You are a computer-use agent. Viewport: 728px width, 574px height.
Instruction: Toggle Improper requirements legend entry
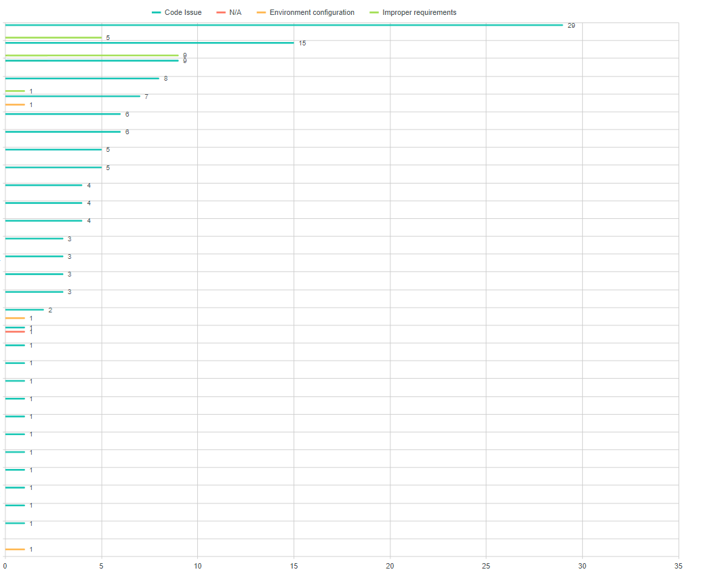pos(413,12)
